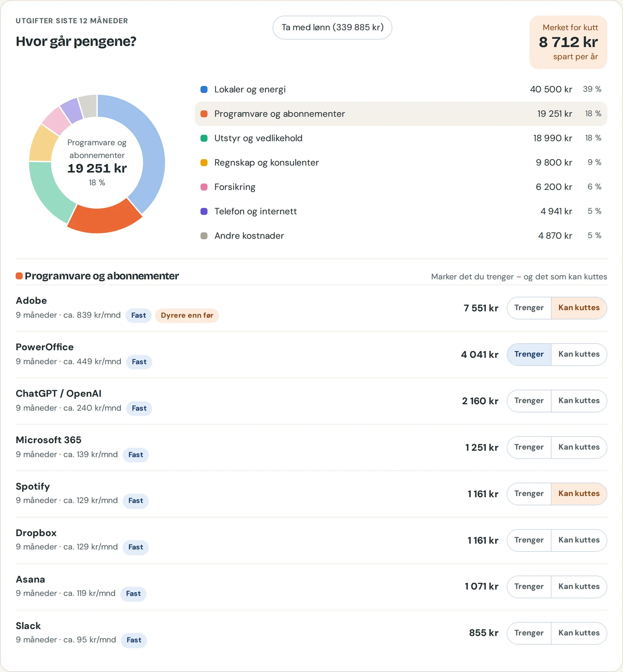Viewport: 623px width, 672px height.
Task: Click the Microsoft 365 subscription name
Action: coord(49,440)
